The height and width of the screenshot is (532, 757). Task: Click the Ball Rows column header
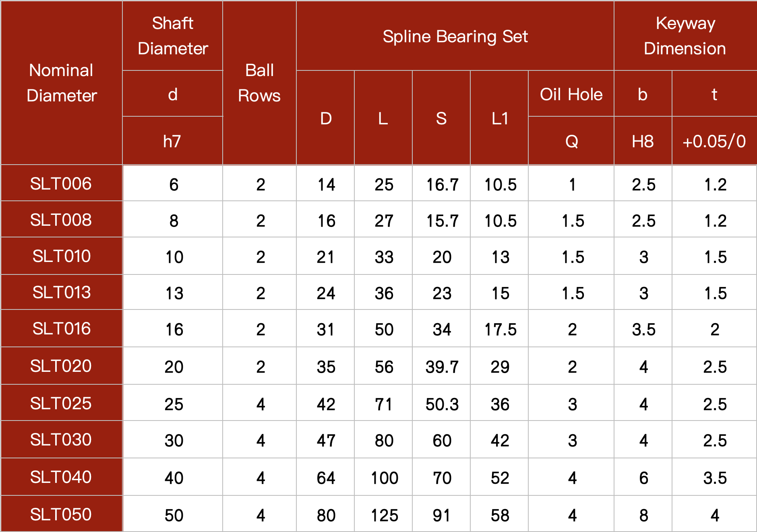tap(259, 83)
